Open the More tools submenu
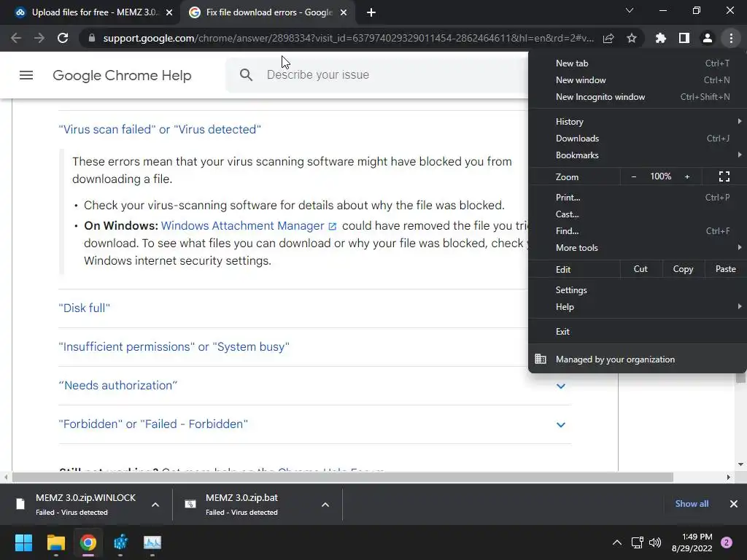 [638, 248]
